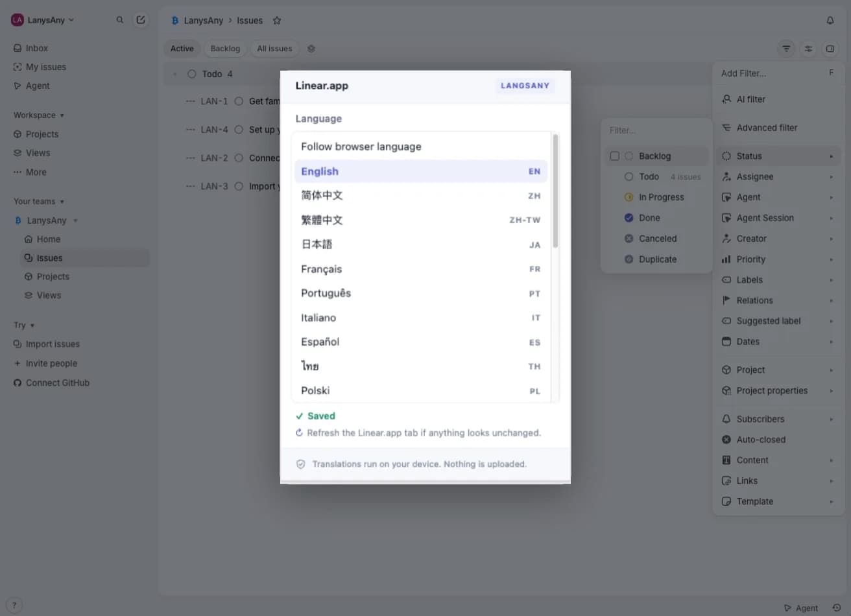The image size is (851, 616).
Task: Click the filter icon in toolbar
Action: 786,49
